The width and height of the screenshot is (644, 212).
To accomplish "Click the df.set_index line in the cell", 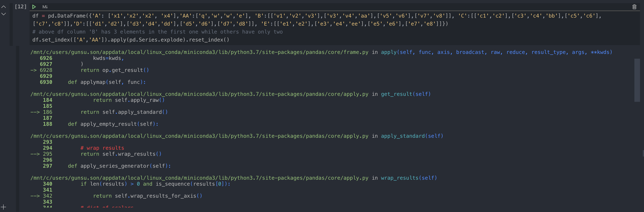I will (130, 39).
